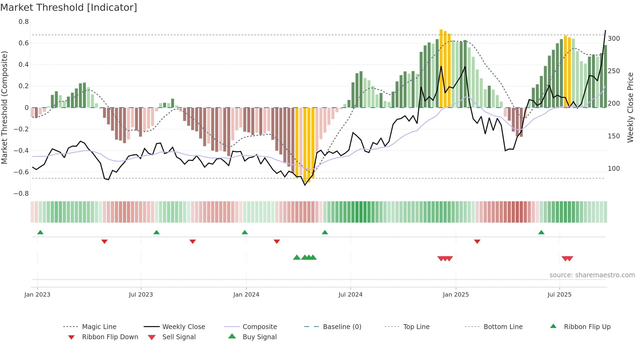Click the first yellow bar after Jul 2025

[x=565, y=72]
